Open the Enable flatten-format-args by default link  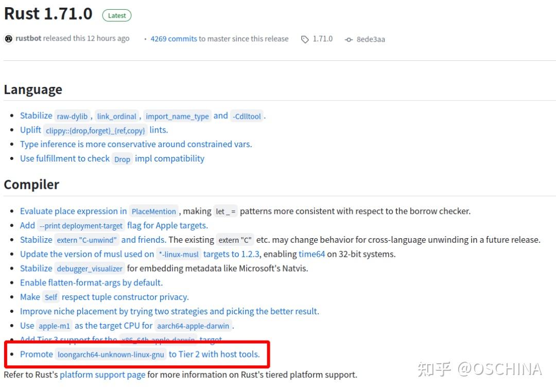(x=91, y=283)
